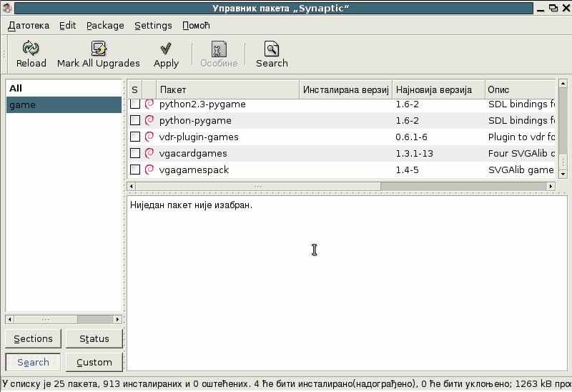
Task: Open the Помоћ menu
Action: [196, 26]
